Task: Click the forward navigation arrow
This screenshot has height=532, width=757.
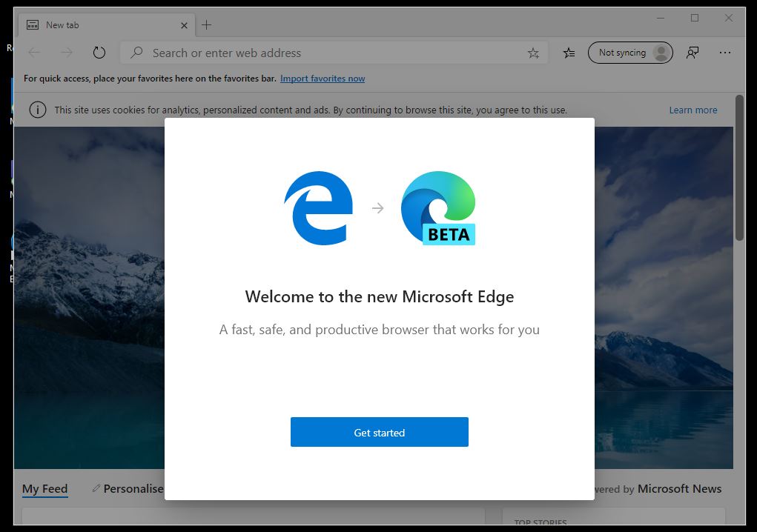Action: tap(67, 53)
